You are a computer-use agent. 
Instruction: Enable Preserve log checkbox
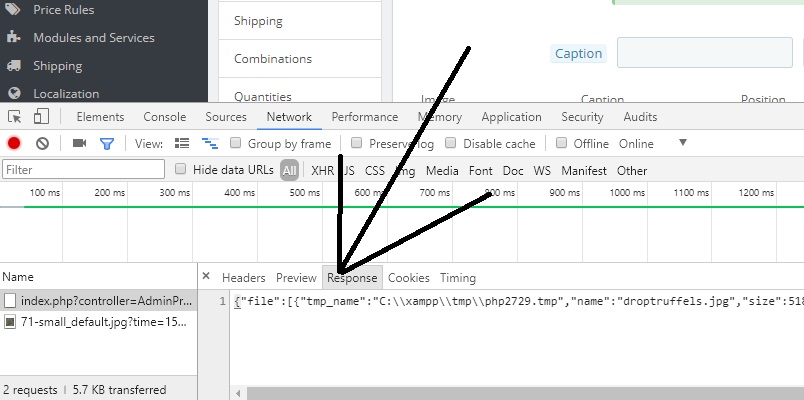coord(356,143)
